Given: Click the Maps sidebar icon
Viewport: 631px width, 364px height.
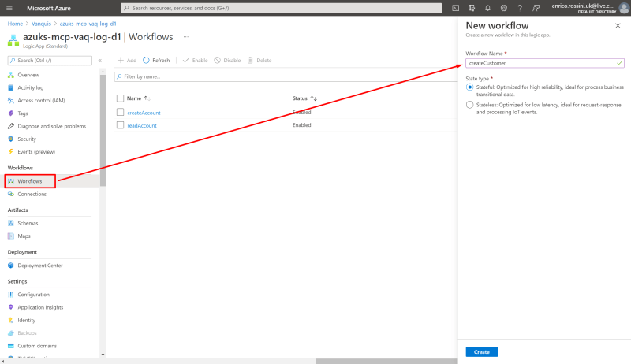Looking at the screenshot, I should [x=11, y=236].
